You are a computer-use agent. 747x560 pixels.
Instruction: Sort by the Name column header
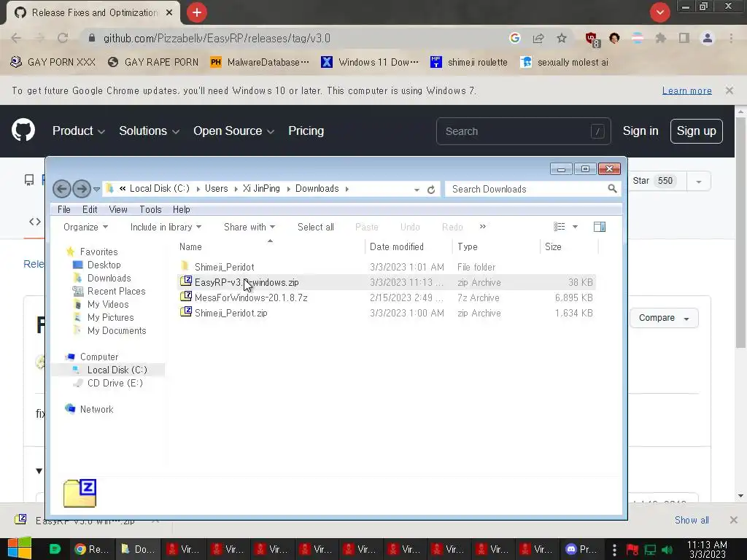190,246
